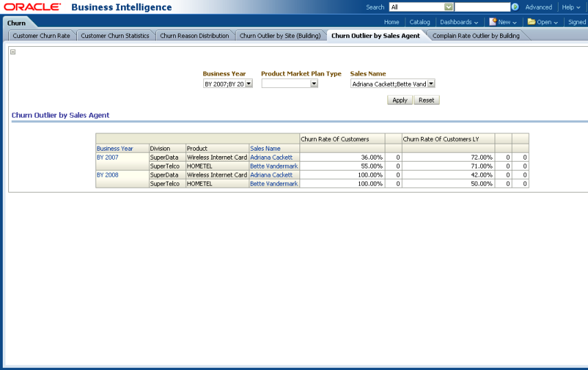Image resolution: width=588 pixels, height=370 pixels.
Task: Open Advanced search link
Action: (x=539, y=7)
